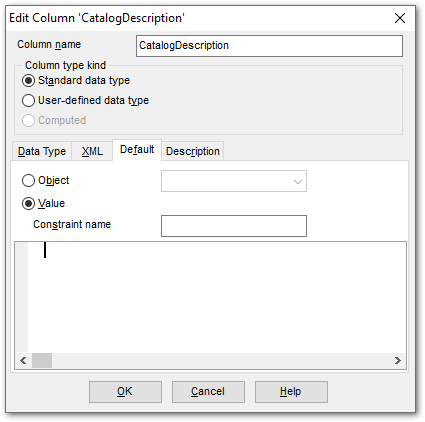Viewport: 425px width, 422px height.
Task: Choose the Object radio button
Action: [45, 180]
